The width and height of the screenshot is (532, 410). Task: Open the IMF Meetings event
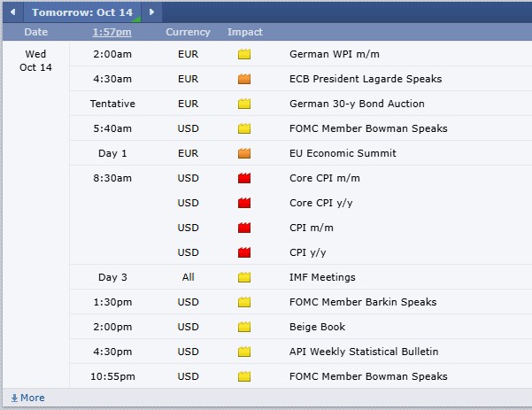(322, 277)
